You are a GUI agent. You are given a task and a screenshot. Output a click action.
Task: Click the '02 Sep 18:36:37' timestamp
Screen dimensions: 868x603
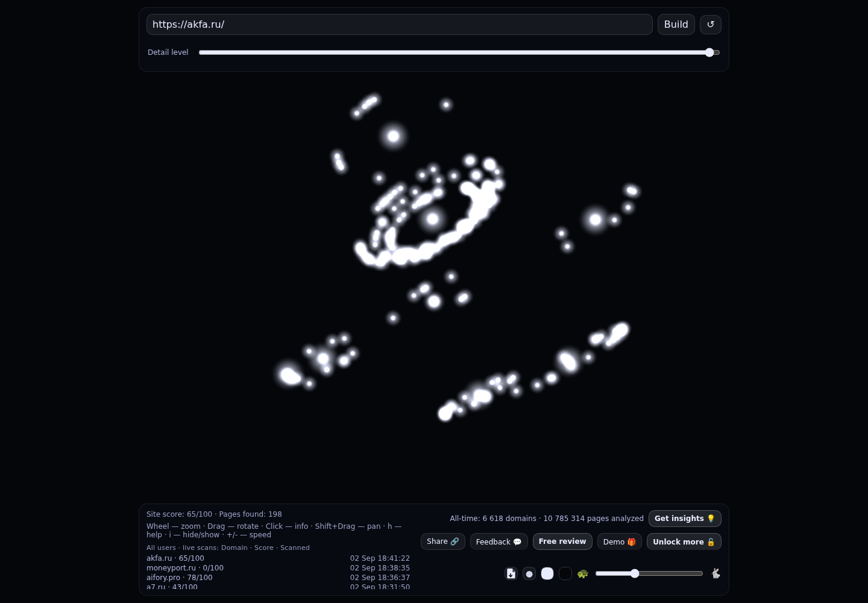[x=380, y=578]
